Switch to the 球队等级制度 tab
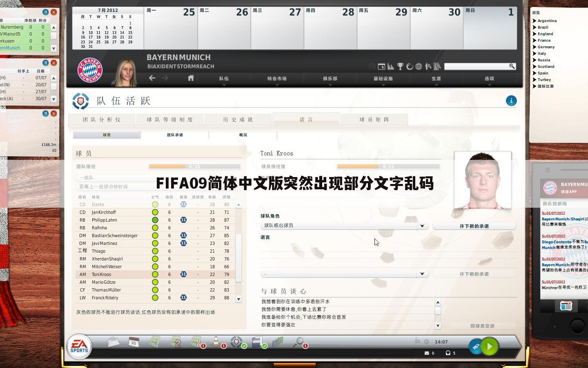This screenshot has width=588, height=368. (x=170, y=119)
